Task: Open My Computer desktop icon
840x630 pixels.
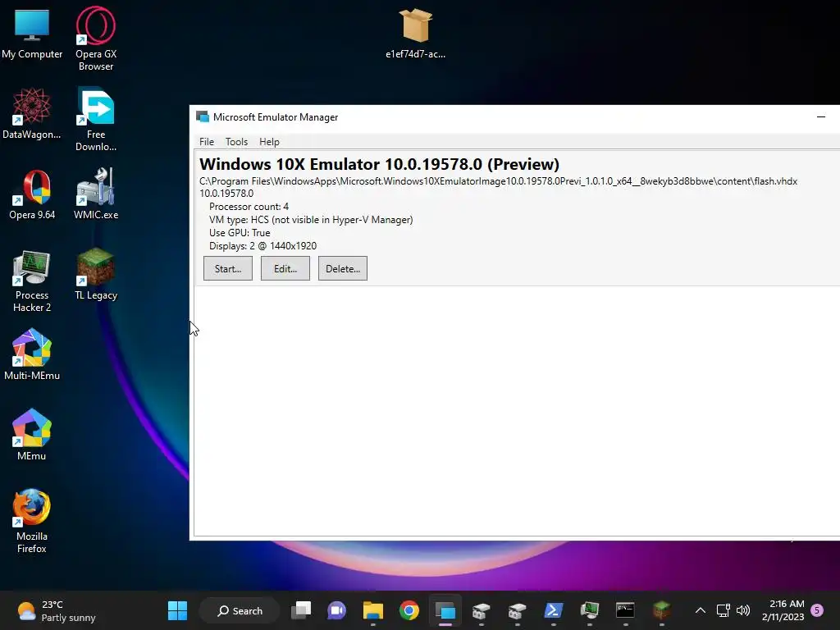Action: coord(32,33)
